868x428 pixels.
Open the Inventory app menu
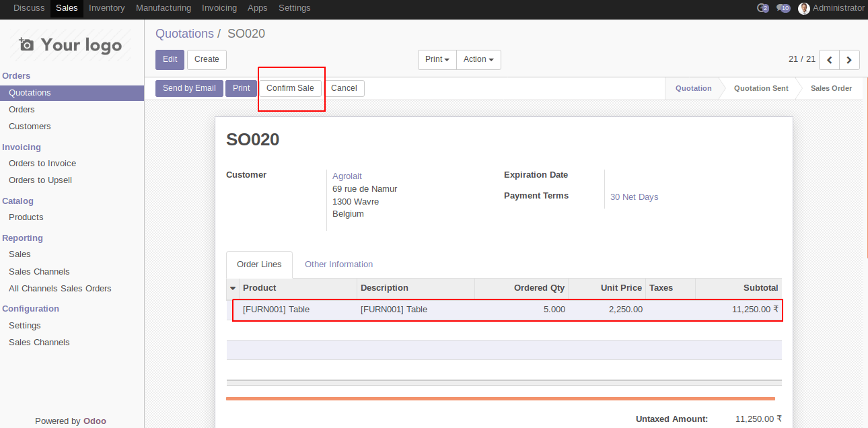click(106, 8)
